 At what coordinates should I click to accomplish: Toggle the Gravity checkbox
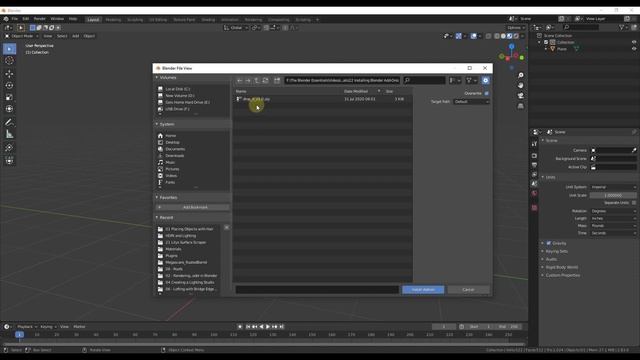[549, 243]
